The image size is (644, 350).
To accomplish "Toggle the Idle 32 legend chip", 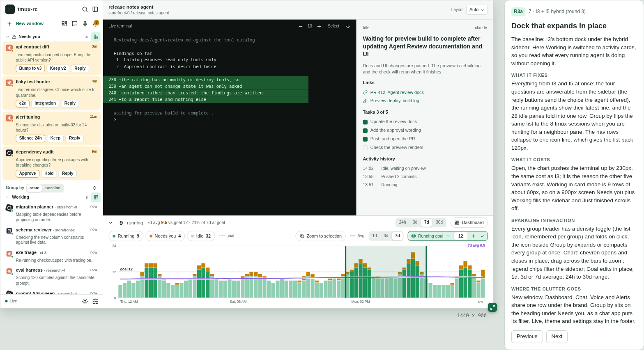I will [201, 236].
